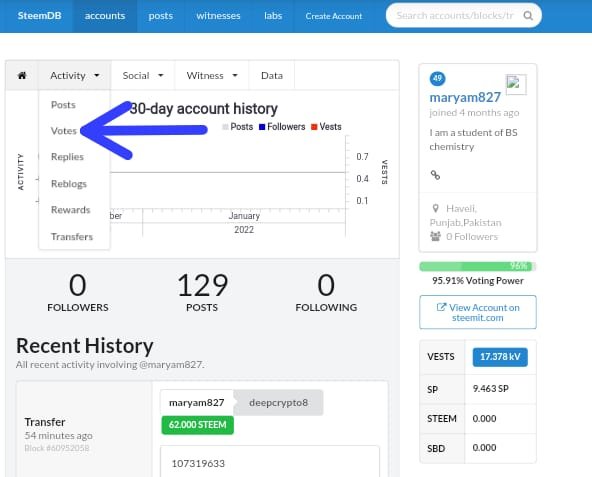This screenshot has width=592, height=477.
Task: Select Transfers in the Activity menu
Action: 72,236
